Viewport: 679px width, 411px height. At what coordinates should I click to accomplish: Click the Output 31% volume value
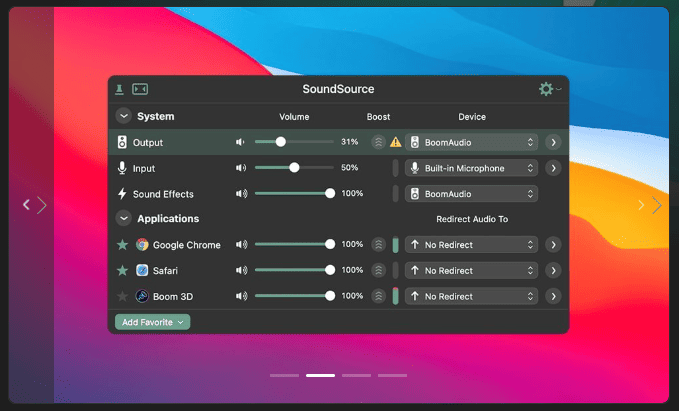pos(349,142)
